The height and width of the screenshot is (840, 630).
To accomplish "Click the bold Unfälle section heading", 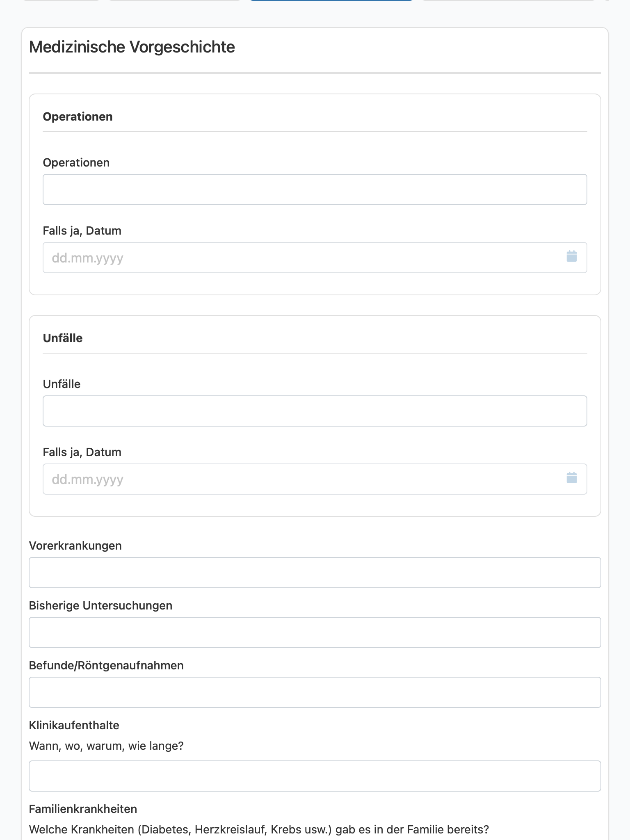I will [x=63, y=338].
